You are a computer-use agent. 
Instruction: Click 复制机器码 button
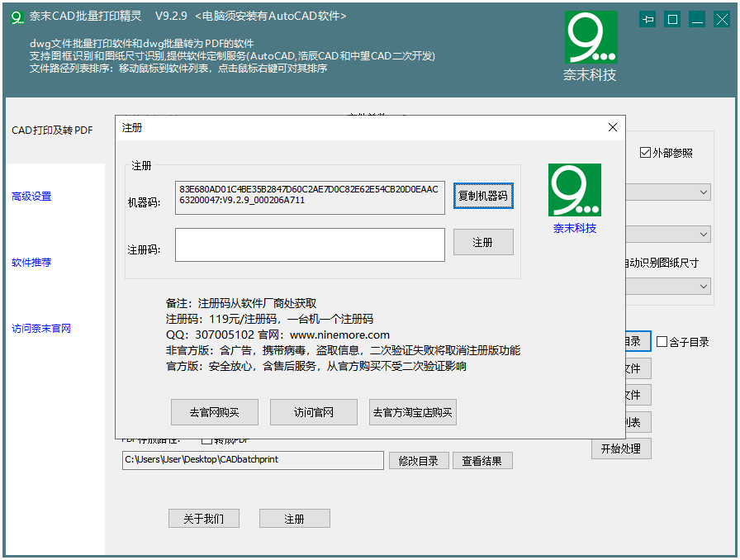(x=483, y=196)
